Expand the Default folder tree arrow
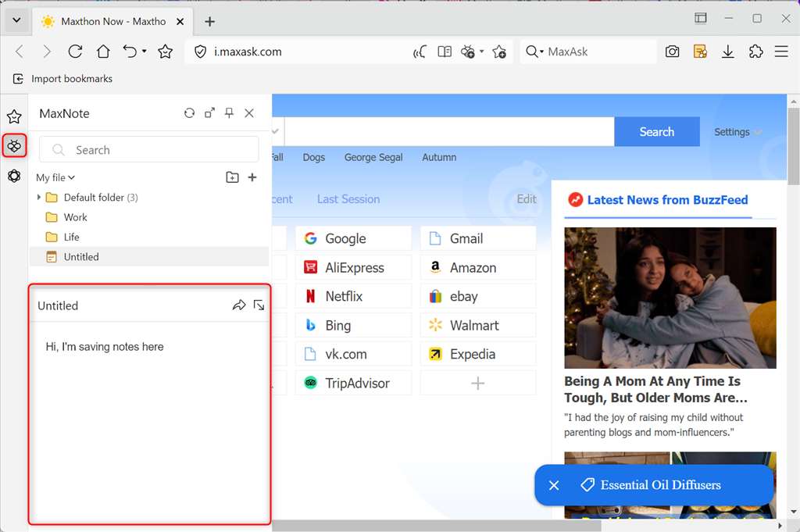The image size is (800, 532). 39,198
